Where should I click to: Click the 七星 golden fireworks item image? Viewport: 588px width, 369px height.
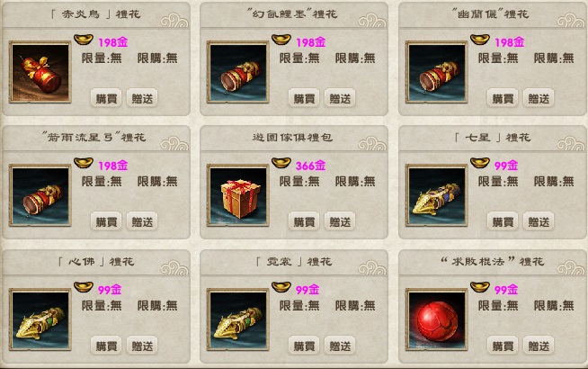click(x=436, y=195)
